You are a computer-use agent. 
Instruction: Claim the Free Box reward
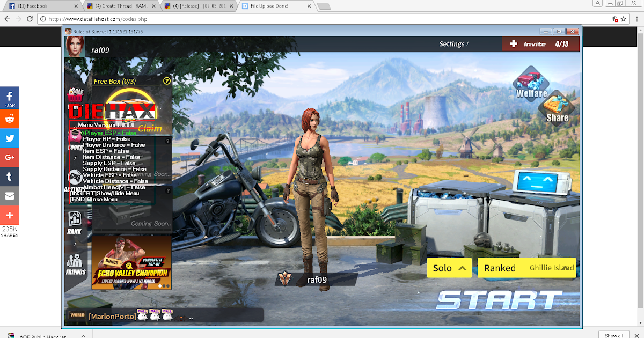(x=150, y=128)
